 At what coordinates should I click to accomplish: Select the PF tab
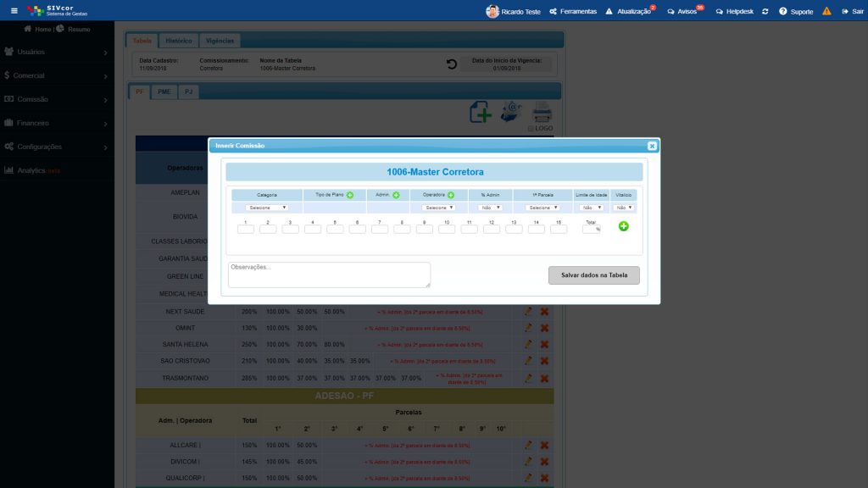(140, 91)
